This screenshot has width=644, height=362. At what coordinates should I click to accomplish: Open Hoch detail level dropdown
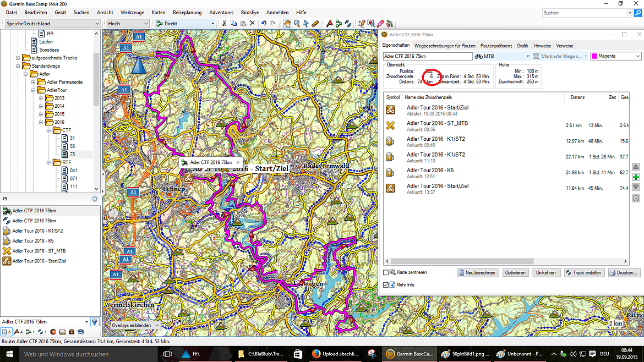click(x=128, y=24)
